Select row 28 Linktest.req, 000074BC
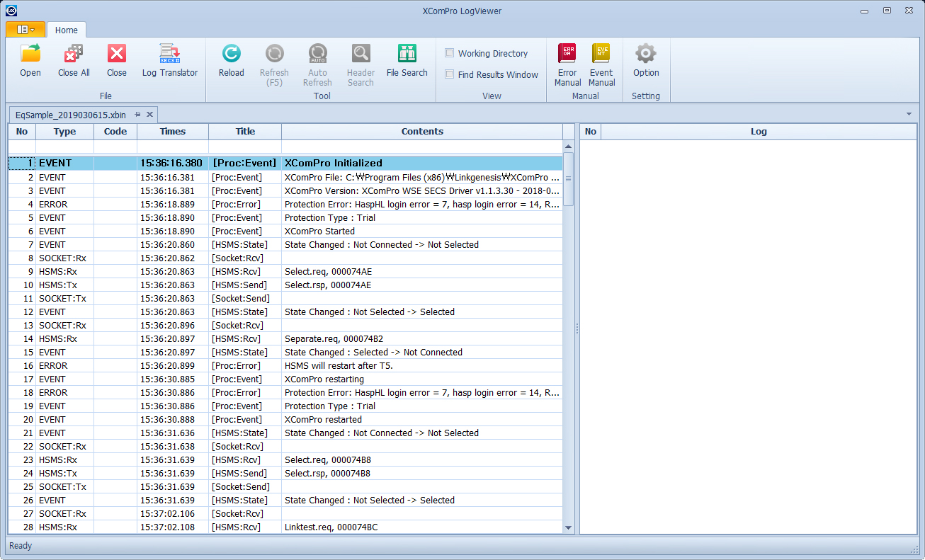 (x=285, y=527)
